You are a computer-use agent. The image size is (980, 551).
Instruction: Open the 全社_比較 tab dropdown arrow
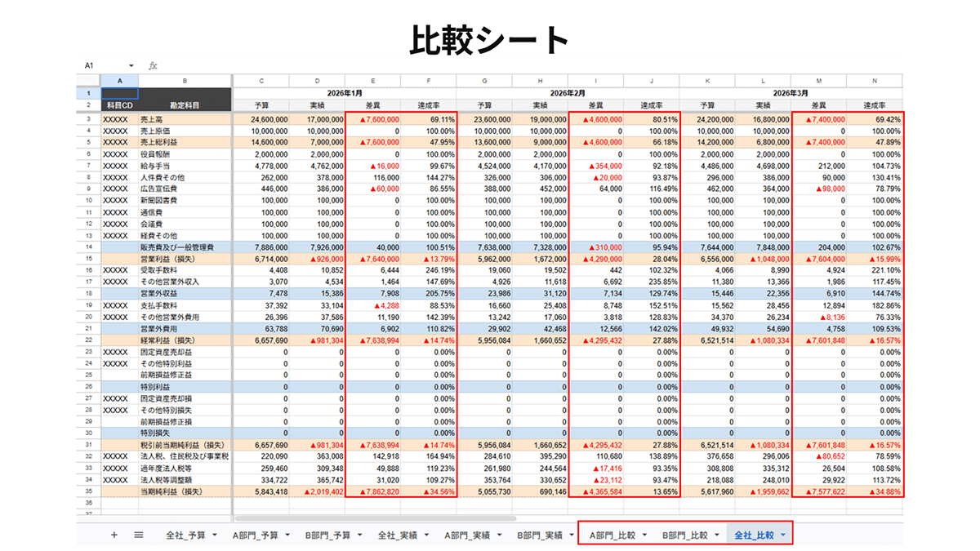point(783,535)
